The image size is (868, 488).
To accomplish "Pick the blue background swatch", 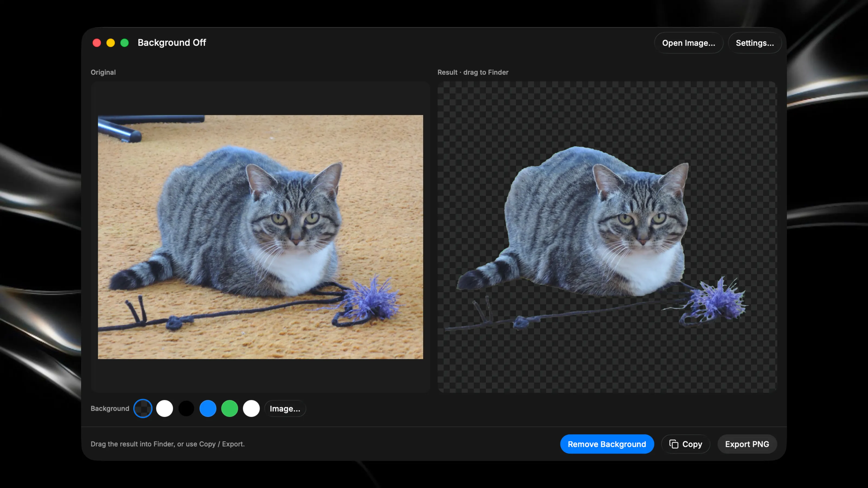I will [x=208, y=409].
